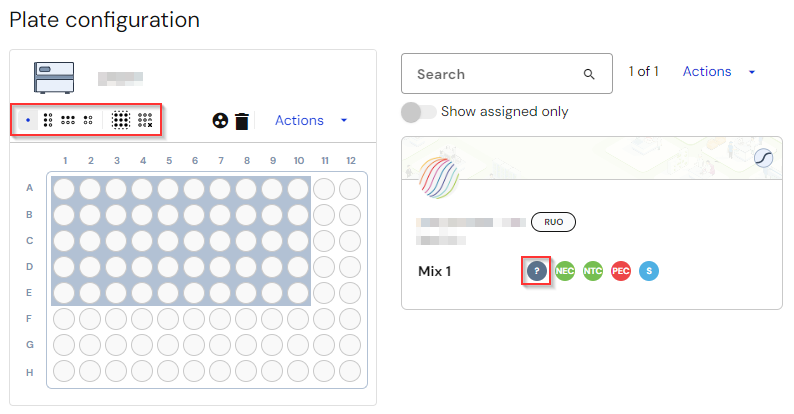Viewport: 794px width, 414px height.
Task: Click the blue S standard badge
Action: tap(649, 271)
